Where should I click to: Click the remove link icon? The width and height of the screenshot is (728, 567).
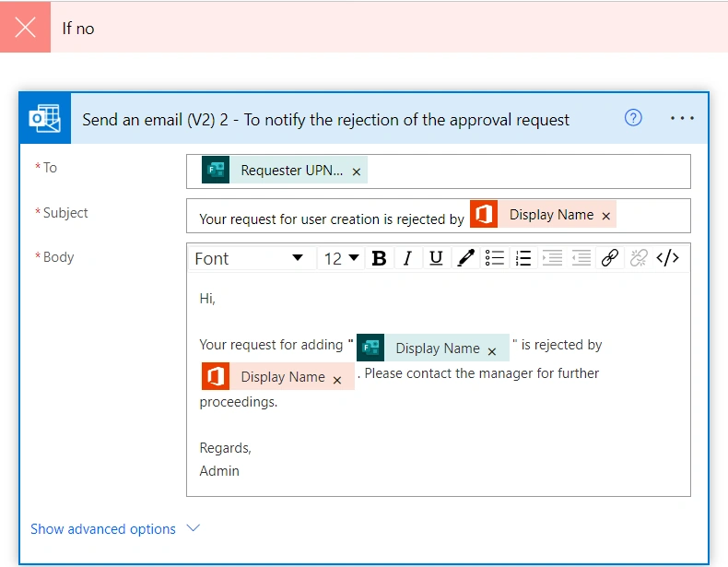click(x=639, y=258)
